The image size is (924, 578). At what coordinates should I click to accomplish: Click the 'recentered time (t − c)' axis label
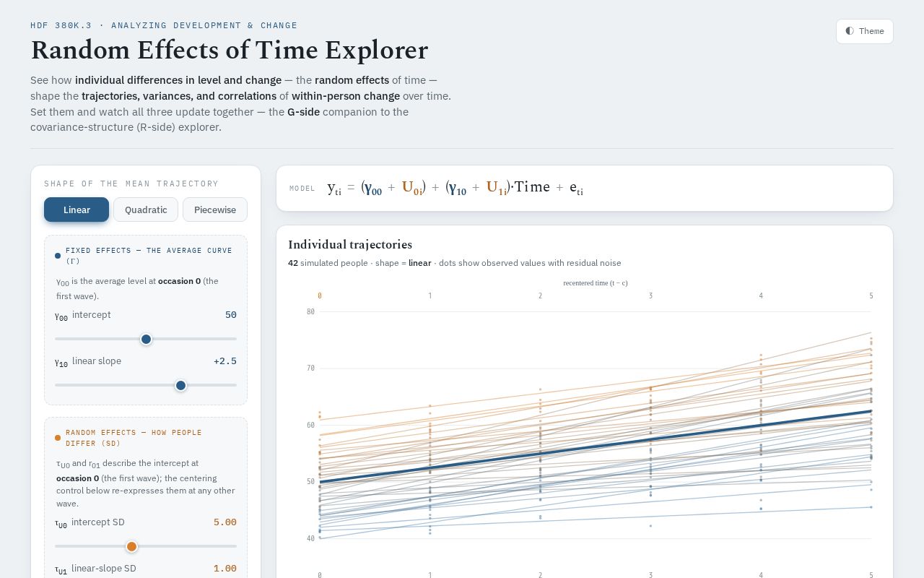point(596,283)
